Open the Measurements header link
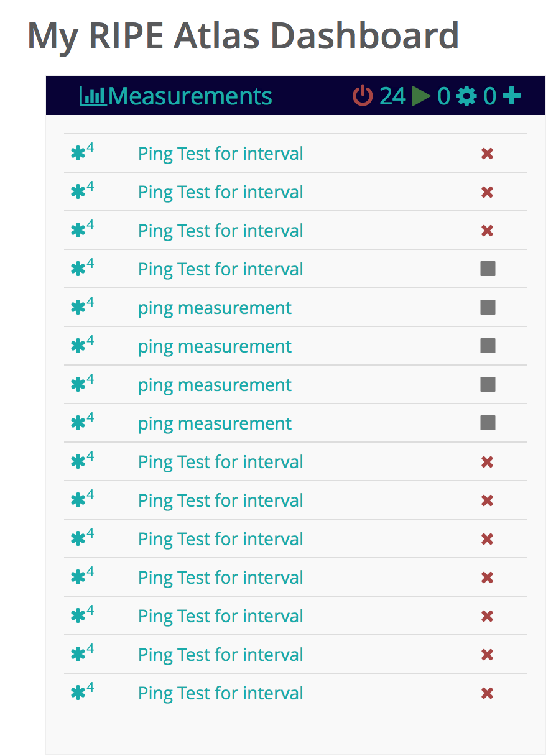The image size is (556, 756). (x=190, y=96)
